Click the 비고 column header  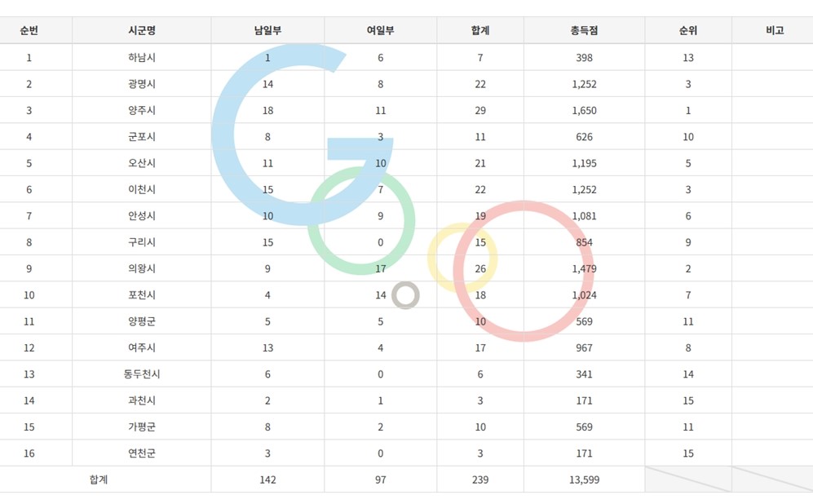point(774,31)
